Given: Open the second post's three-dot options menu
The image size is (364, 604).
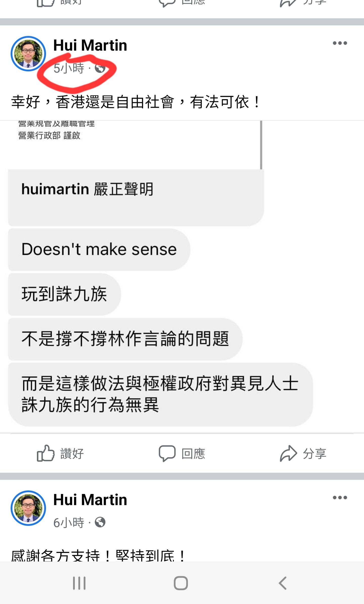Looking at the screenshot, I should click(x=340, y=498).
